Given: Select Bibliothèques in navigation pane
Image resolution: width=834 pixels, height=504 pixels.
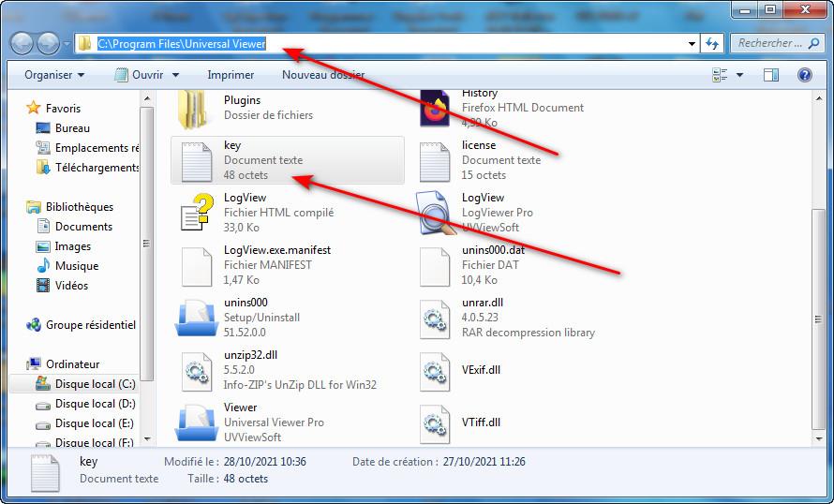Looking at the screenshot, I should click(69, 207).
